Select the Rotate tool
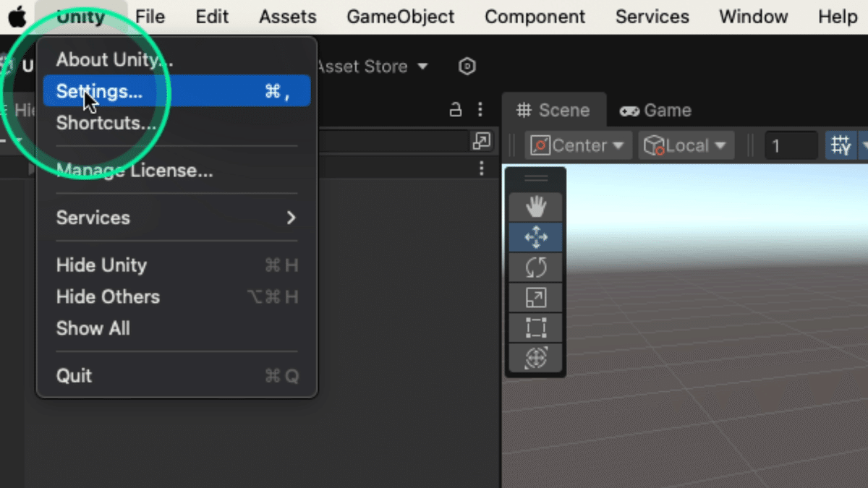868x488 pixels. coord(535,267)
